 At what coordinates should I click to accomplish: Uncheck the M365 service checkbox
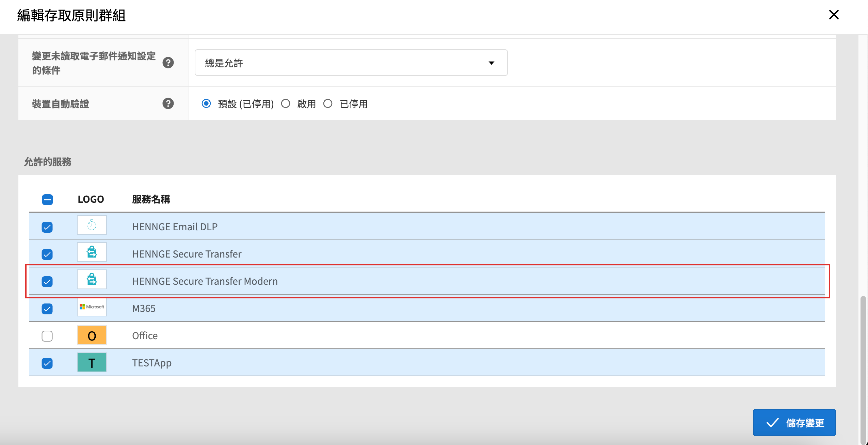47,309
